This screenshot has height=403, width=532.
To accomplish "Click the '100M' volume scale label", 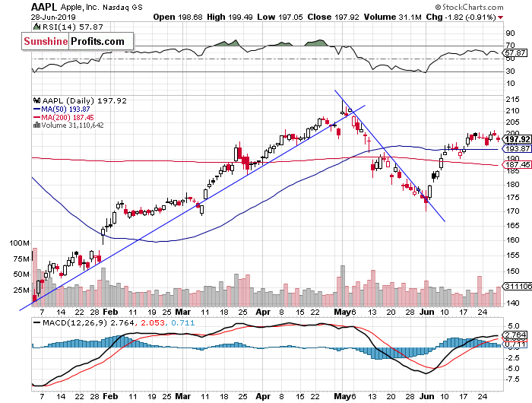I will pyautogui.click(x=19, y=243).
